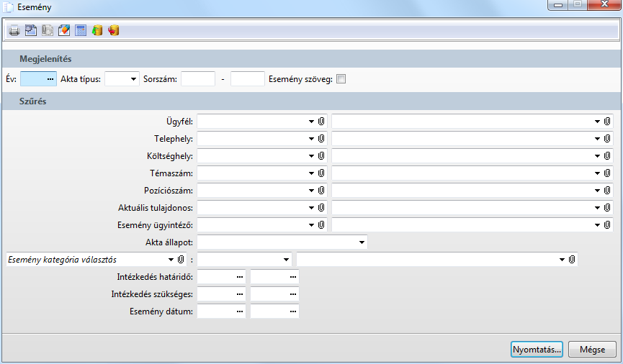Expand the second wide Pozíciószám dropdown
Screen dimensions: 623x364
click(x=597, y=191)
